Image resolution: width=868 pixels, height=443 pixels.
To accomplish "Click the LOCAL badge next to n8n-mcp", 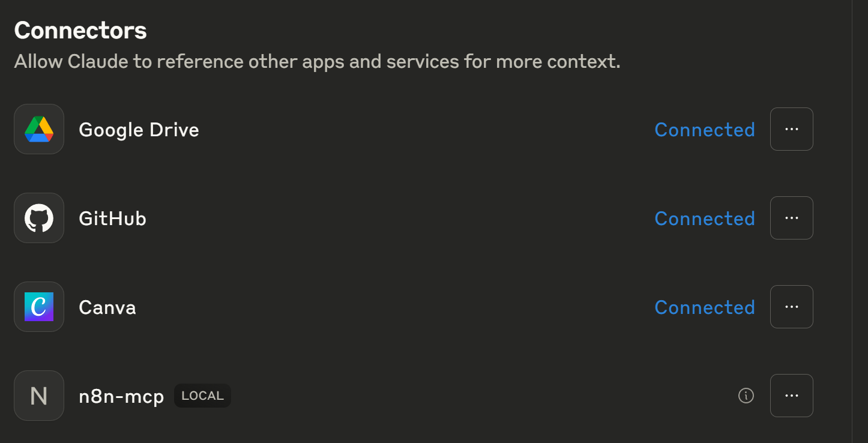I will (x=202, y=396).
